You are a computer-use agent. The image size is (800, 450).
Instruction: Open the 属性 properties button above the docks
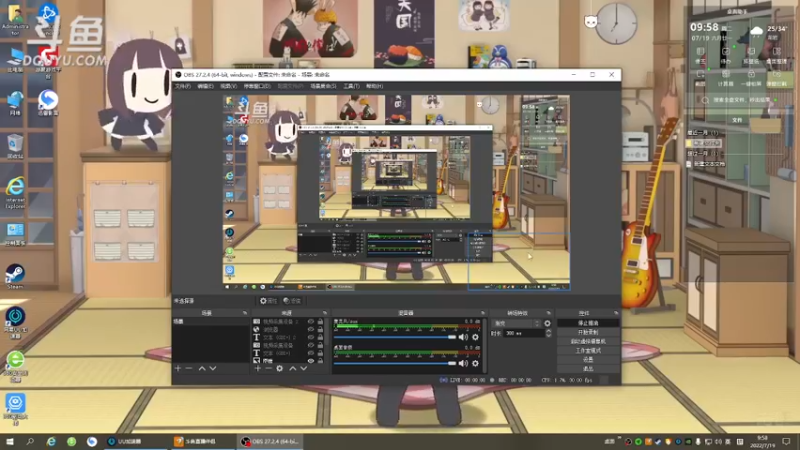[x=268, y=301]
